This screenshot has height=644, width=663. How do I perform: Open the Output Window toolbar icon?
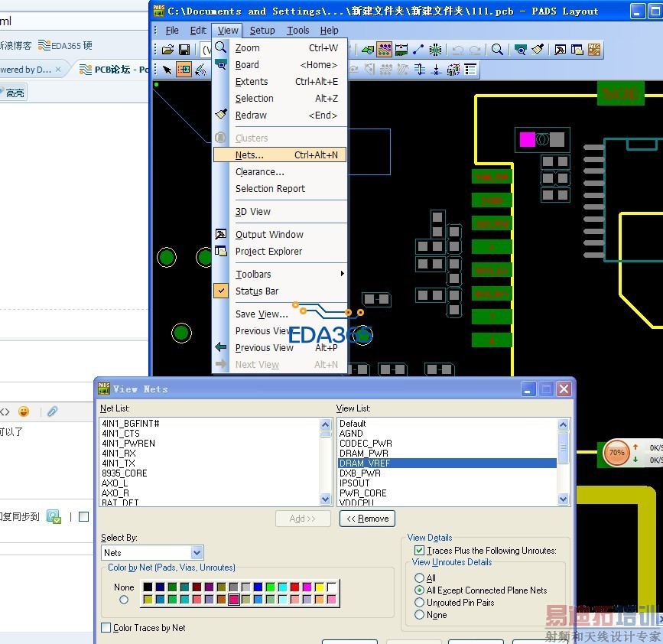(561, 50)
